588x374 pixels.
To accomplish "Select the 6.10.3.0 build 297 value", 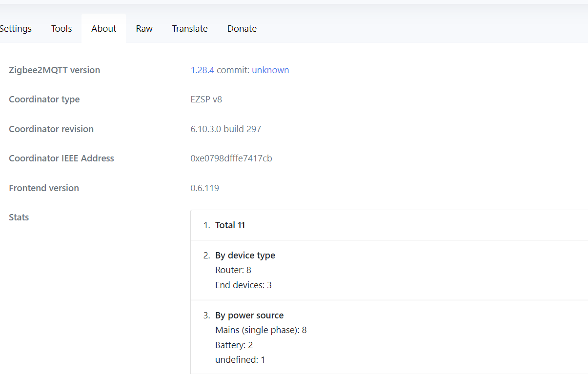I will 226,129.
